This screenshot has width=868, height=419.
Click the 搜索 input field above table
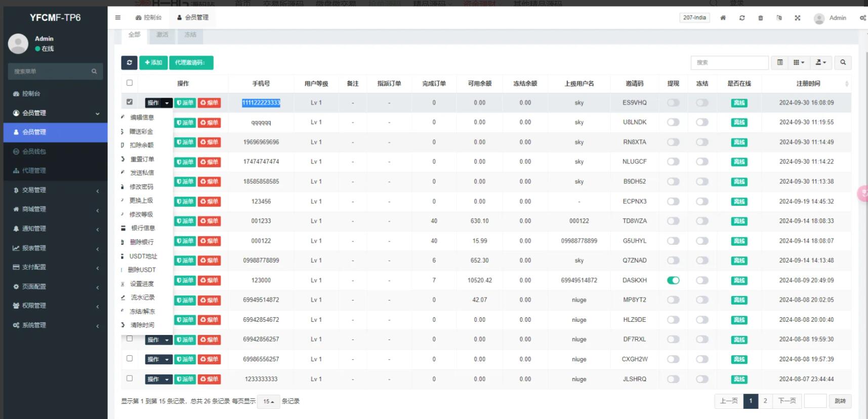click(729, 62)
